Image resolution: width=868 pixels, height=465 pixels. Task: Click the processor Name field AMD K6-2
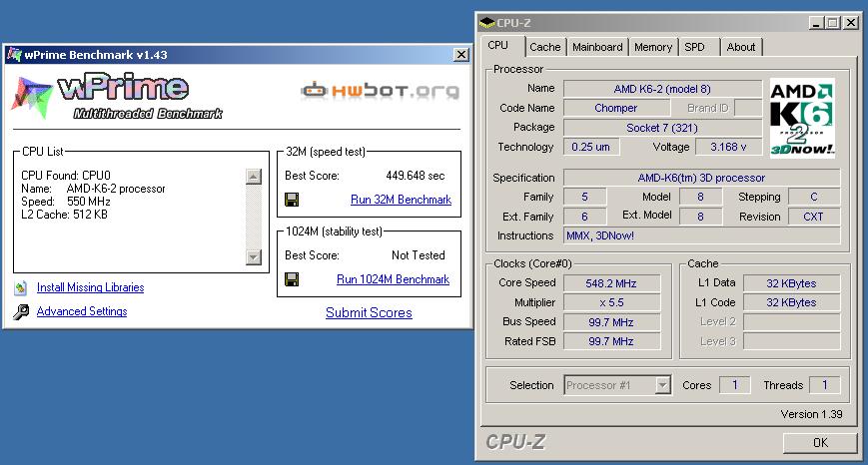(662, 89)
